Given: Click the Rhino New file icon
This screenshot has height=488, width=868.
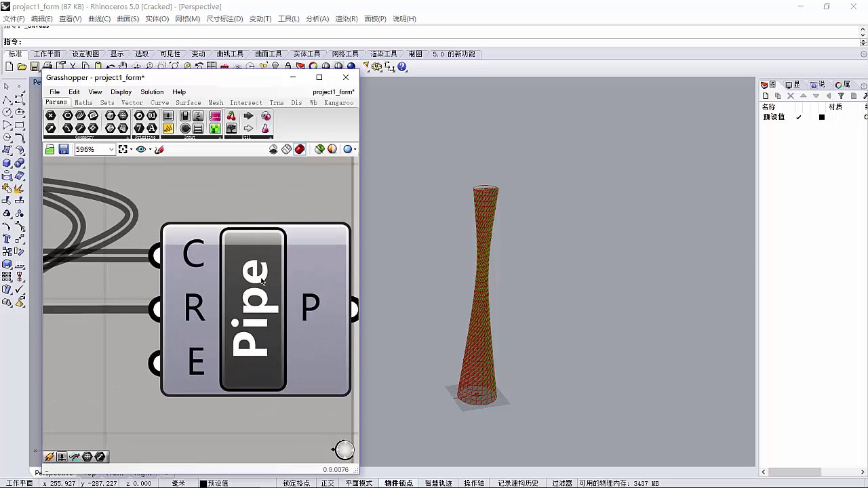Looking at the screenshot, I should click(x=9, y=66).
